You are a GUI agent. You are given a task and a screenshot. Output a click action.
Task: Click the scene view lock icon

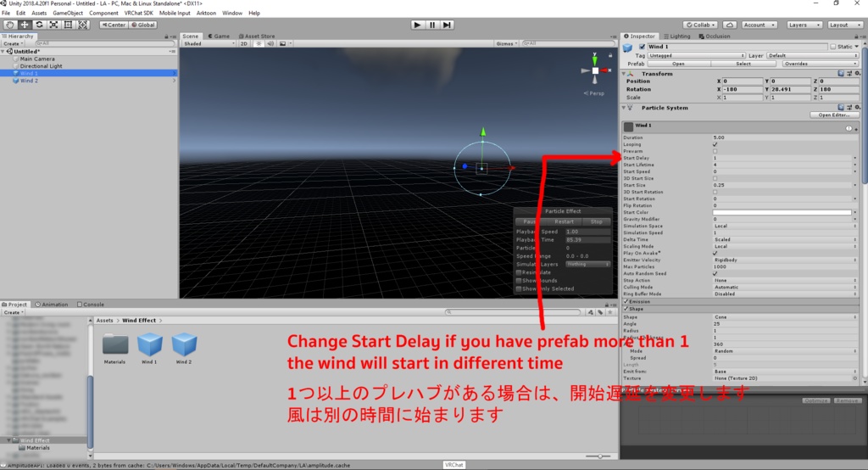click(x=610, y=55)
